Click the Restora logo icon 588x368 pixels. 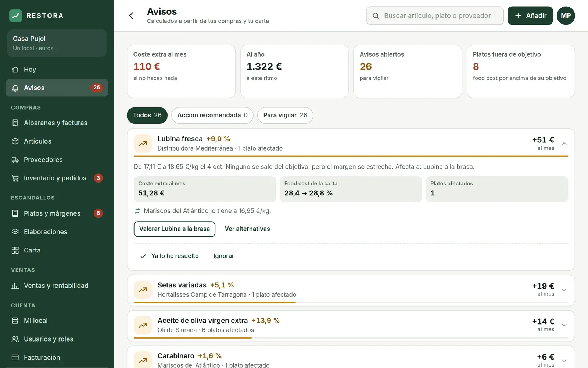(15, 15)
